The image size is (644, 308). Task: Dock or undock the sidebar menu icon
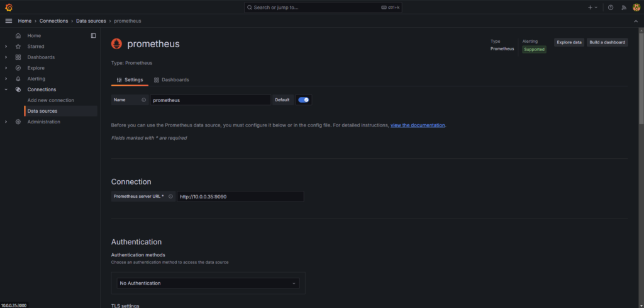(x=93, y=36)
